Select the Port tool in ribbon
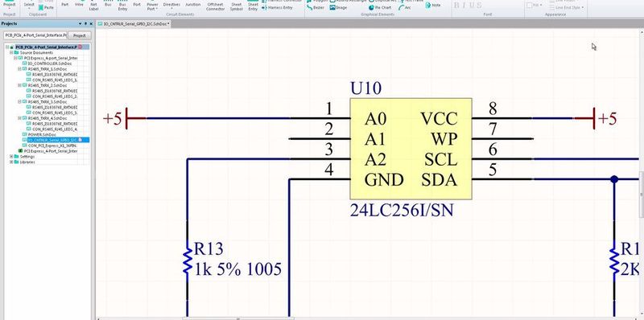 137,5
